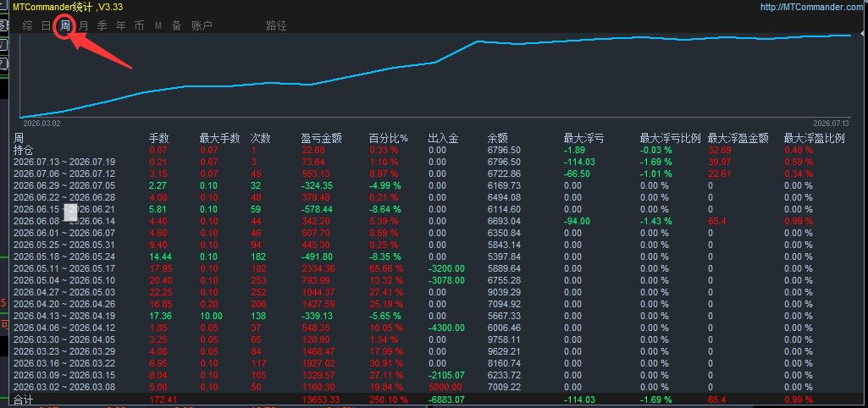Open the 路径 path tab
The width and height of the screenshot is (868, 408).
pyautogui.click(x=276, y=26)
